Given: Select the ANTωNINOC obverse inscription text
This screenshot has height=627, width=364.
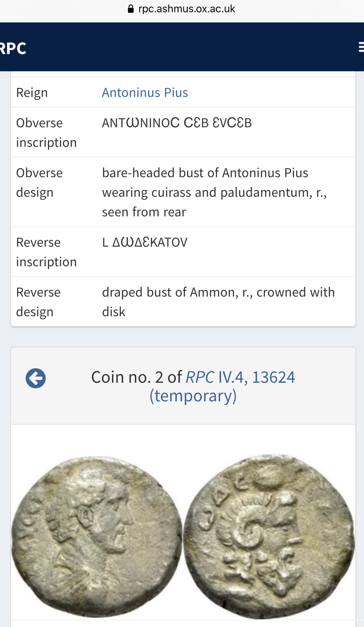Looking at the screenshot, I should (x=177, y=123).
